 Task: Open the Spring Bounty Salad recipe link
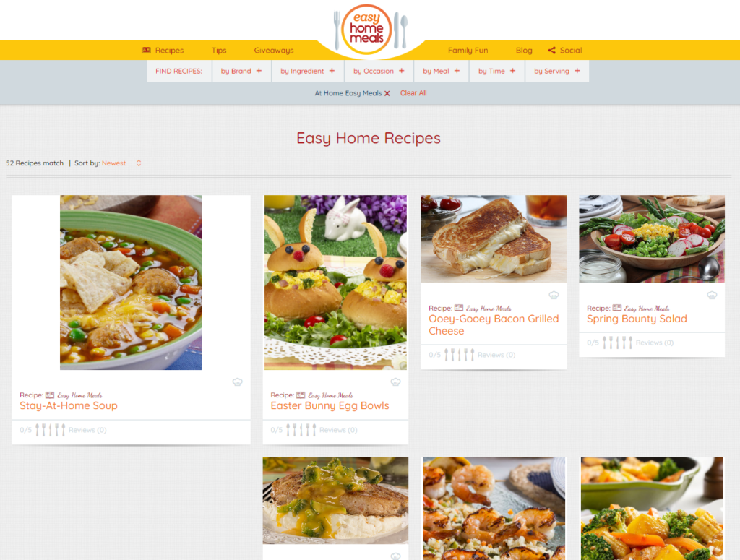tap(637, 319)
